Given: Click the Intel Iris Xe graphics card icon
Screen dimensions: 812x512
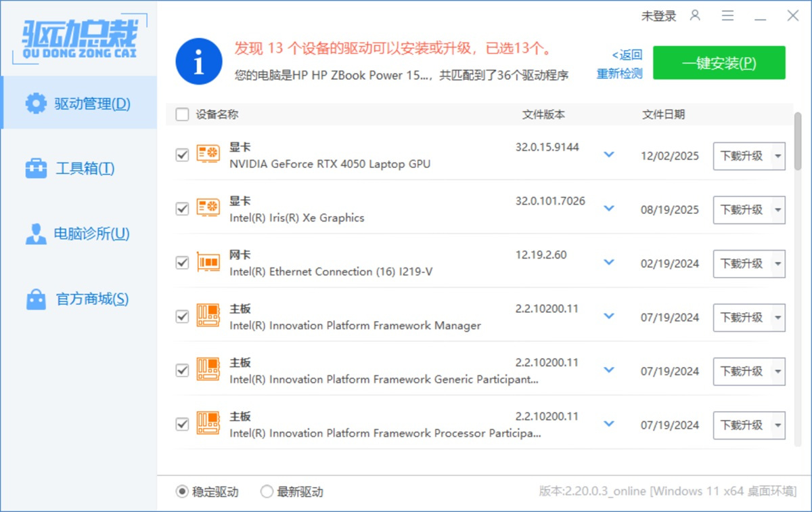Looking at the screenshot, I should point(208,209).
